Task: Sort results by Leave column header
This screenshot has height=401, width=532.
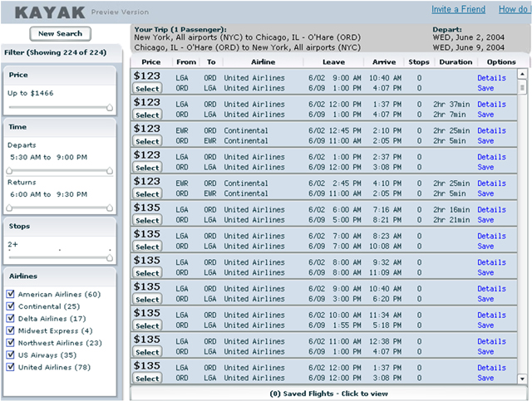Action: (335, 62)
